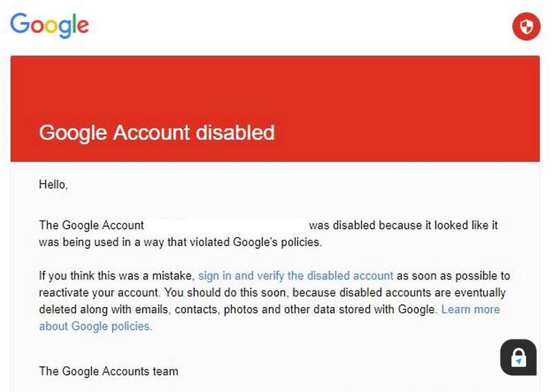Click The Google Accounts team signature
This screenshot has height=392, width=553.
click(109, 371)
